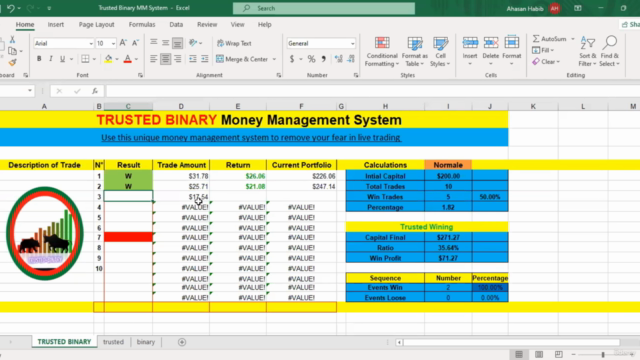Screen dimensions: 640x360
Task: Switch to Page Layout view icon
Action: (539, 354)
